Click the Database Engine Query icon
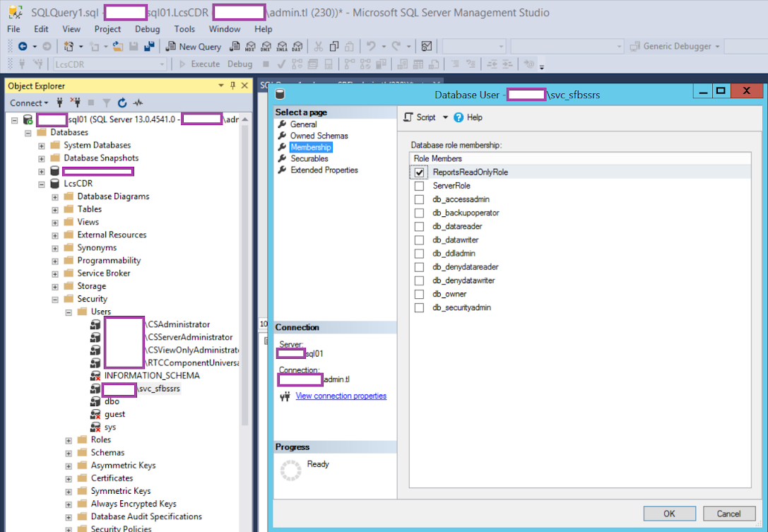 click(235, 46)
